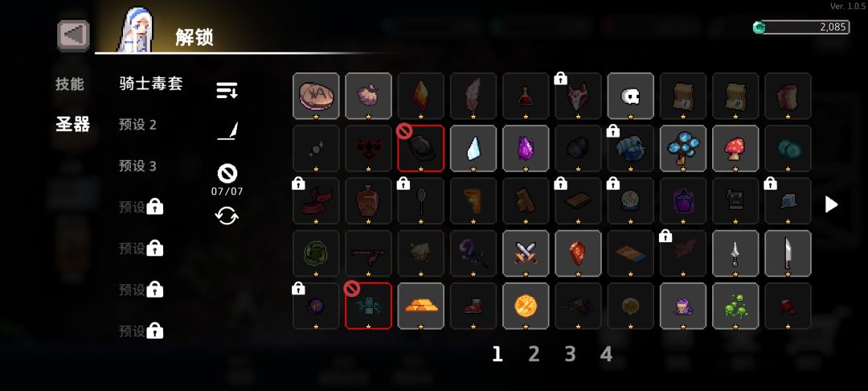Click the ban relics icon showing 07/07

227,180
